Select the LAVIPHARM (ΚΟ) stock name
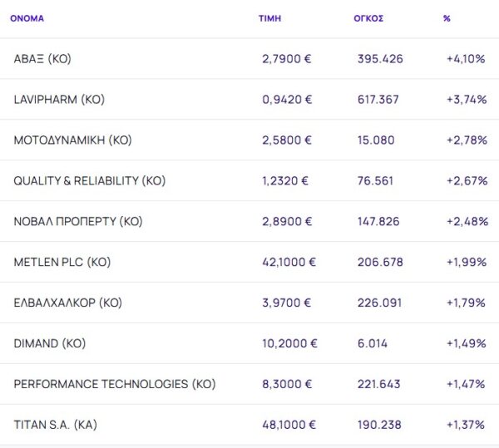This screenshot has width=499, height=448. point(59,100)
